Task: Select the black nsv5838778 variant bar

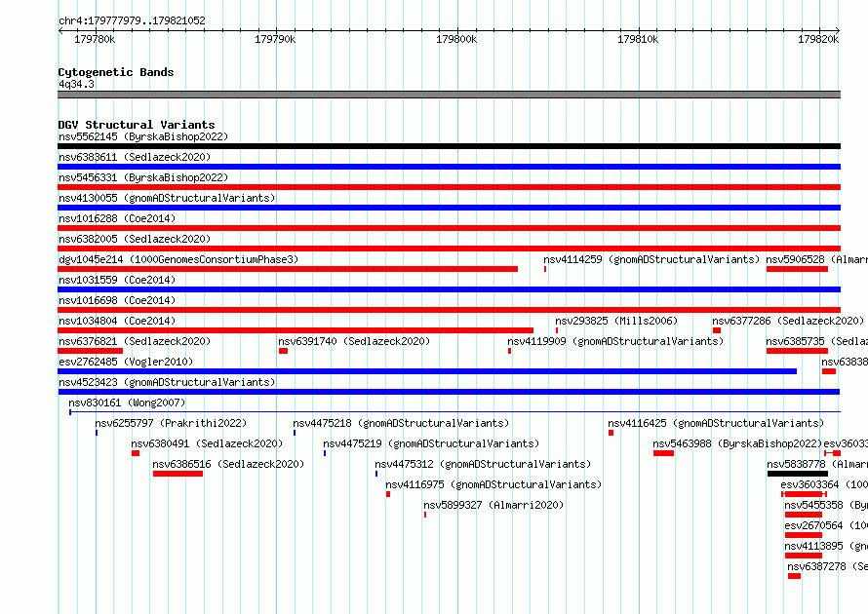Action: point(798,474)
